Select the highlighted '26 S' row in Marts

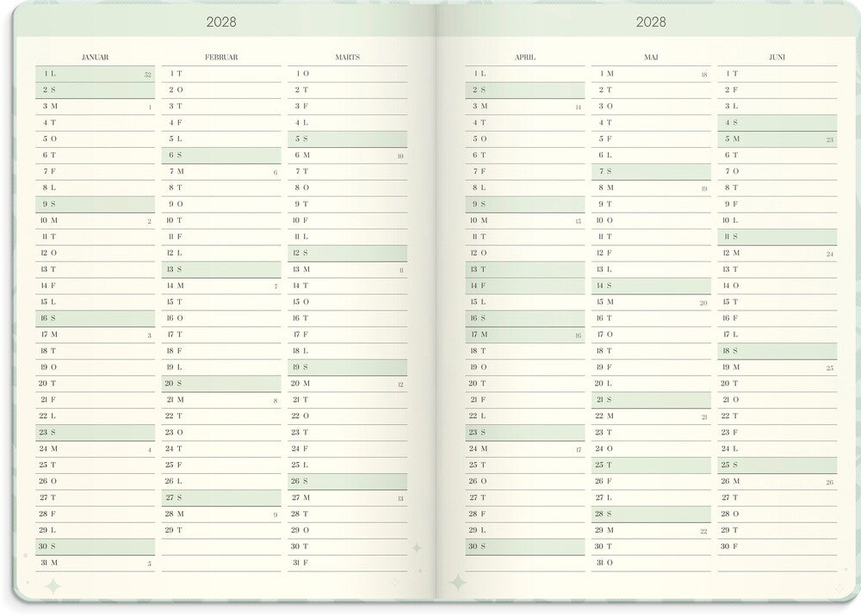point(348,482)
